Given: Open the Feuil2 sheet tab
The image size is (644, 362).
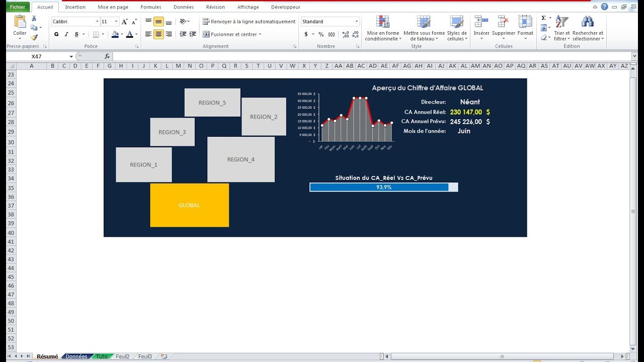Looking at the screenshot, I should click(x=123, y=356).
